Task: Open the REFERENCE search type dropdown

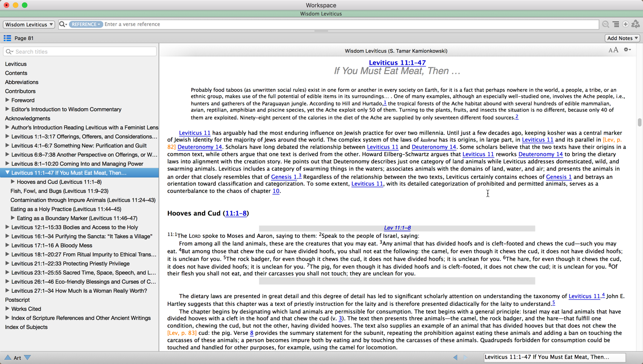Action: click(86, 25)
